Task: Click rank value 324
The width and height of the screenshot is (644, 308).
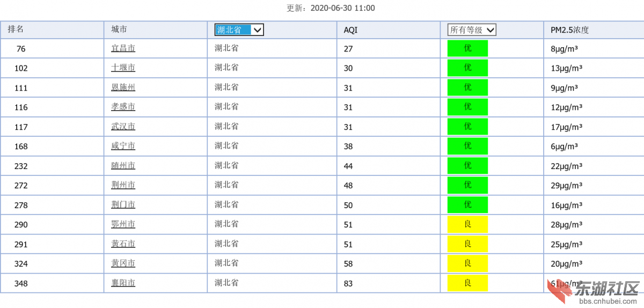Action: pos(21,264)
